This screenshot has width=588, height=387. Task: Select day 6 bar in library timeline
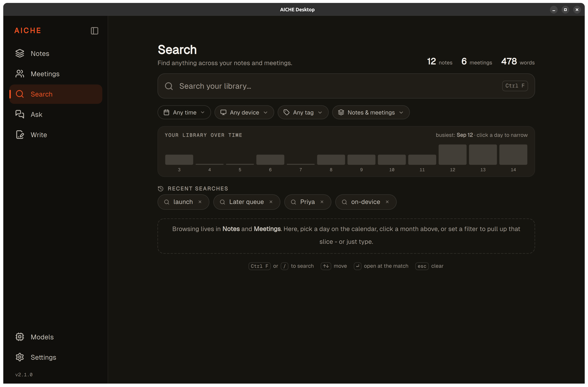(270, 160)
